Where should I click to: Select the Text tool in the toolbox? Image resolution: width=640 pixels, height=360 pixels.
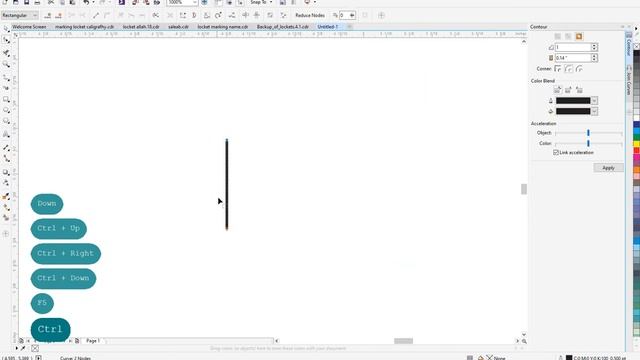(x=6, y=134)
